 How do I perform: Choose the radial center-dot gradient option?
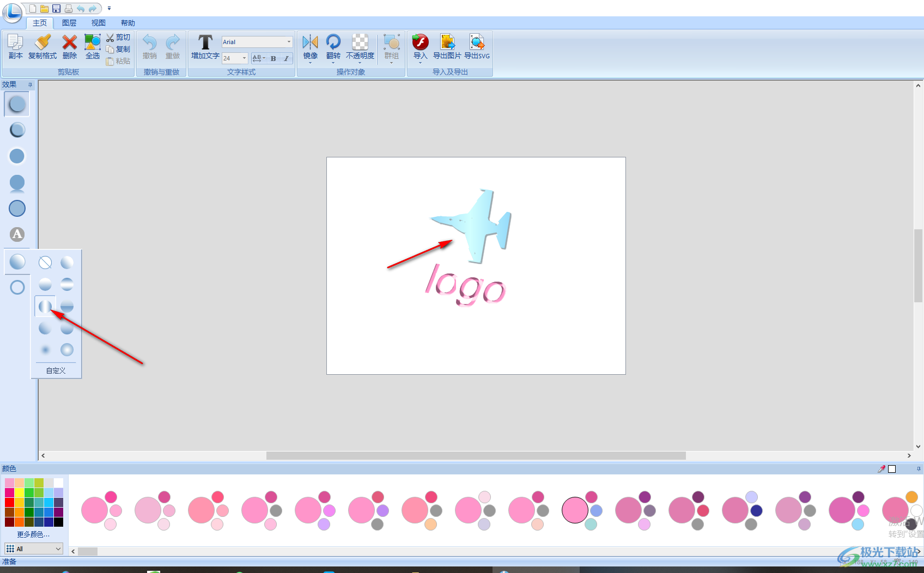click(x=45, y=350)
